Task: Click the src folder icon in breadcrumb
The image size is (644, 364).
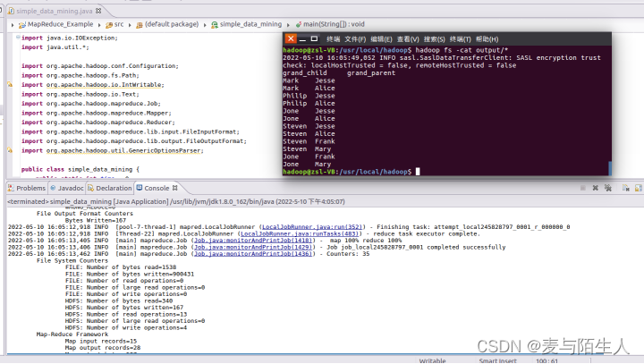Action: coord(109,25)
